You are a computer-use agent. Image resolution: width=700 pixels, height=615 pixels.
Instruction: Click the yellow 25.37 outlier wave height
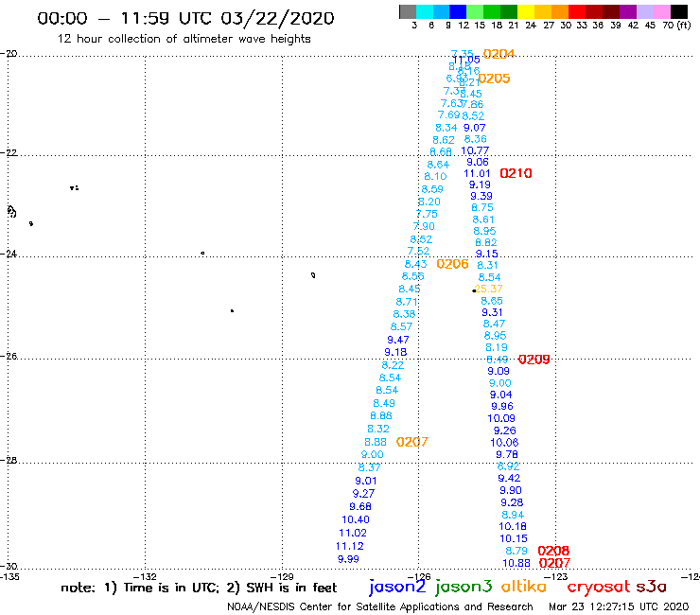488,289
